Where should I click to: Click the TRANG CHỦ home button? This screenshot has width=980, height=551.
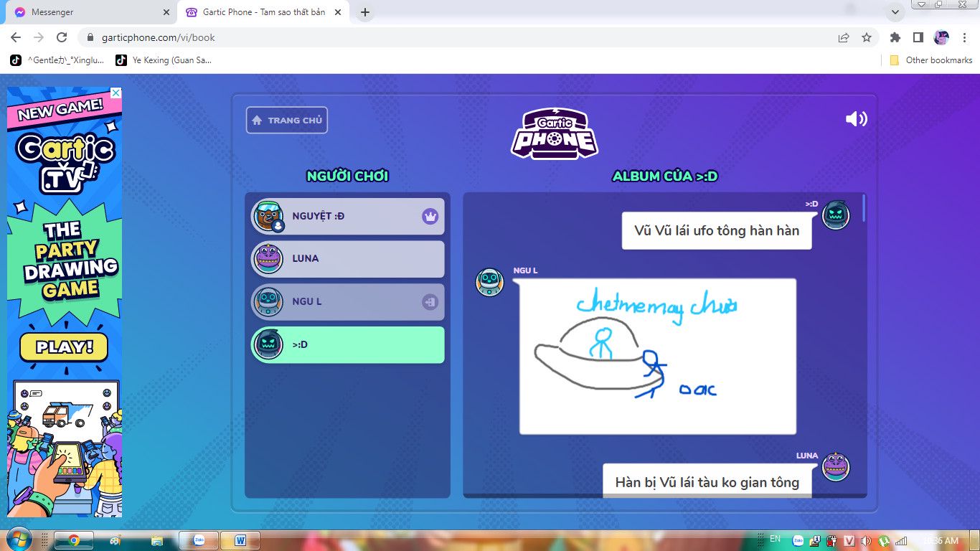point(287,121)
